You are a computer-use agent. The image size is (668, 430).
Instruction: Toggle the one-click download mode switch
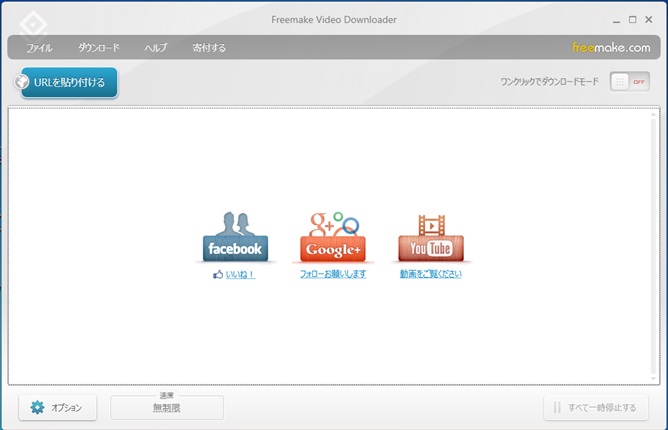click(630, 82)
